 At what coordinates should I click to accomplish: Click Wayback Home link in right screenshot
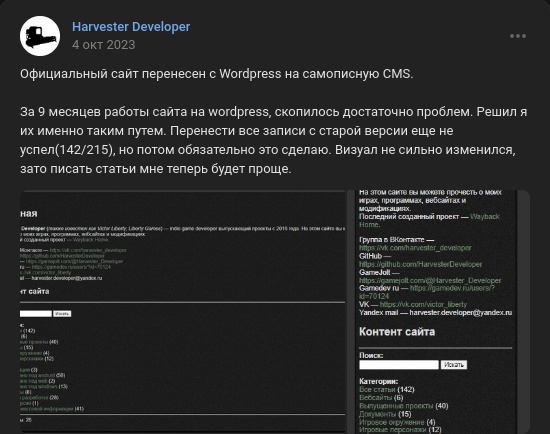(x=429, y=220)
